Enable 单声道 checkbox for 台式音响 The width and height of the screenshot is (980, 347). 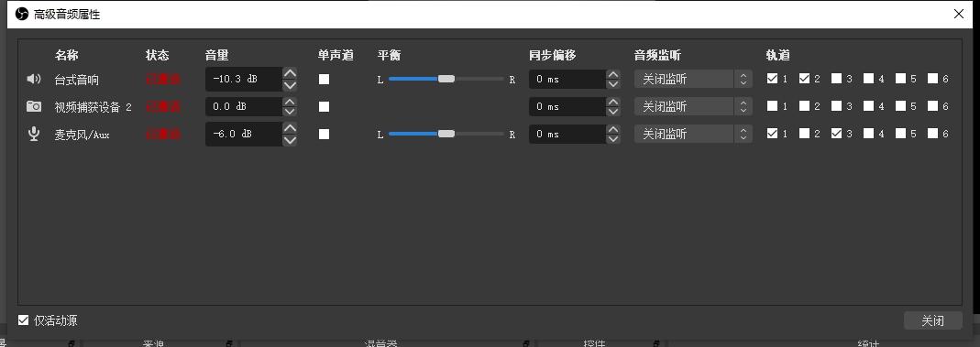(x=324, y=80)
